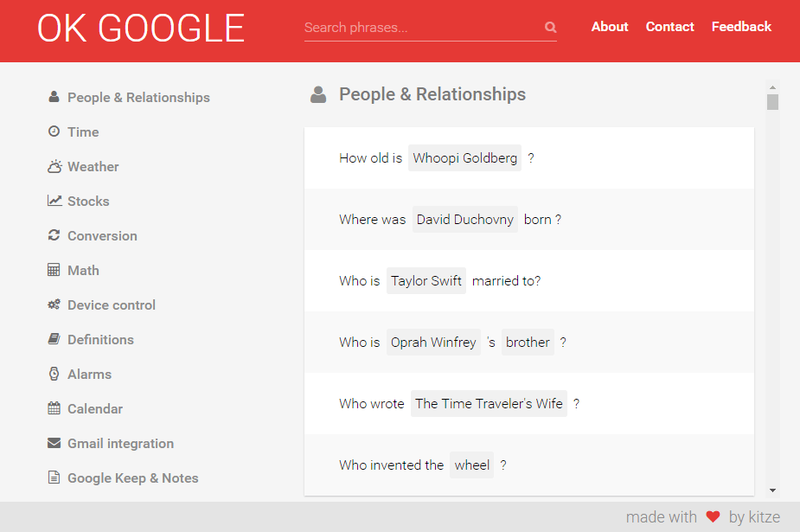800x532 pixels.
Task: Click the Contact link in header
Action: tap(669, 27)
